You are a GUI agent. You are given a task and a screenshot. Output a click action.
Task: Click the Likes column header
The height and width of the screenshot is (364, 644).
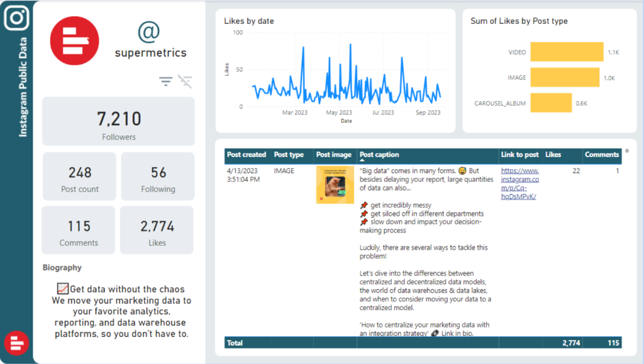[x=553, y=155]
